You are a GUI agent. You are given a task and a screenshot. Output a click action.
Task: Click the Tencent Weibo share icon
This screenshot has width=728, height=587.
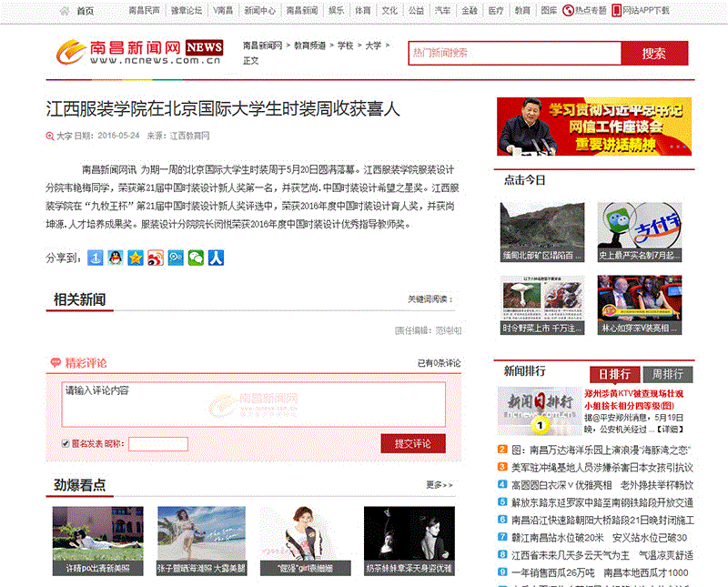pos(176,258)
